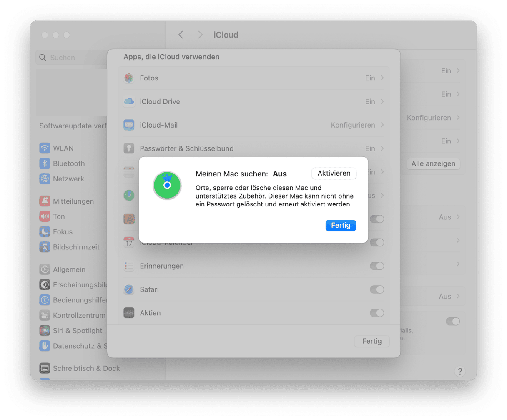Image resolution: width=507 pixels, height=420 pixels.
Task: Open WLAN settings via its sidebar icon
Action: [x=45, y=148]
